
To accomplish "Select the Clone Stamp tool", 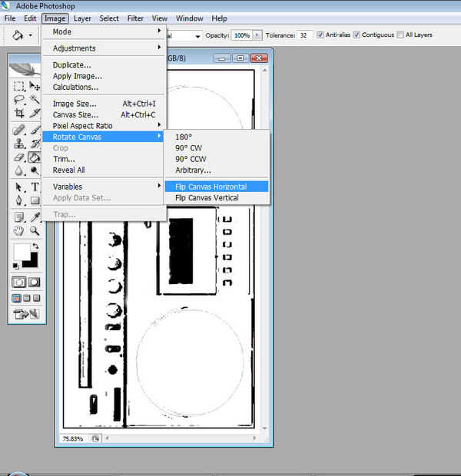I will [19, 144].
